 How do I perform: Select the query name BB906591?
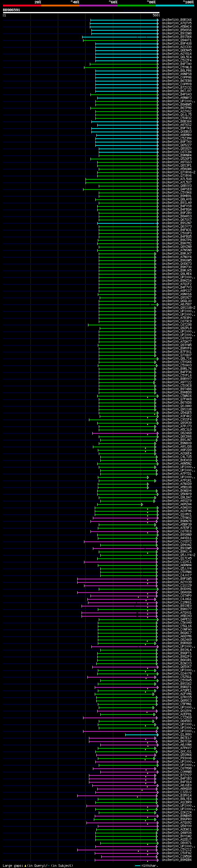coord(11,10)
